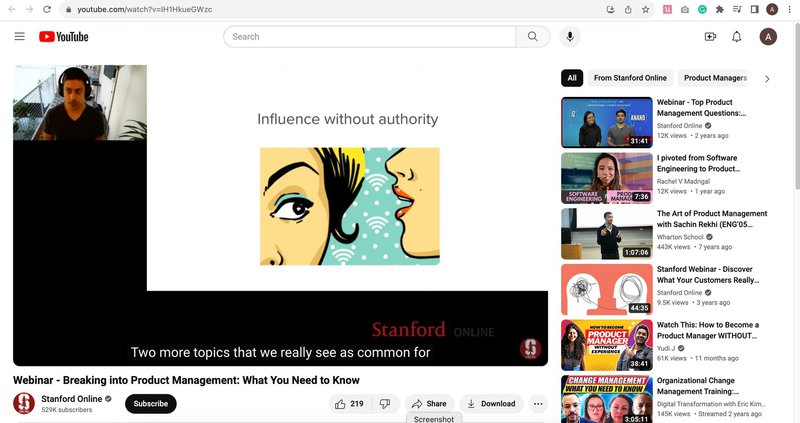Open the Grammarly extension icon

pyautogui.click(x=702, y=9)
